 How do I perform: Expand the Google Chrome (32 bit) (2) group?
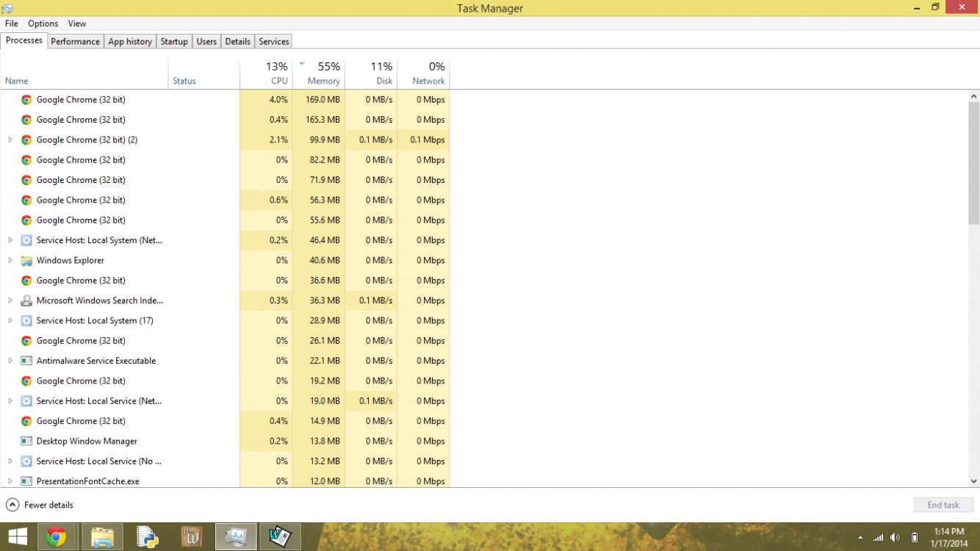point(10,140)
